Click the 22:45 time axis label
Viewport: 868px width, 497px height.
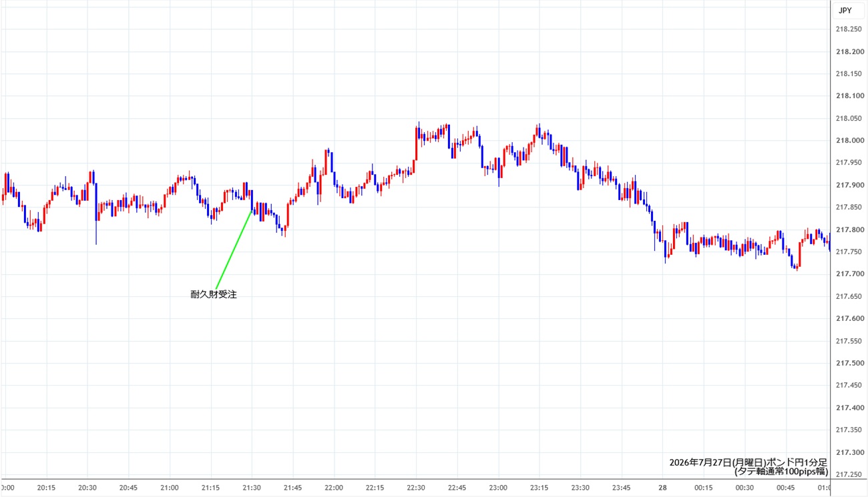pos(457,488)
